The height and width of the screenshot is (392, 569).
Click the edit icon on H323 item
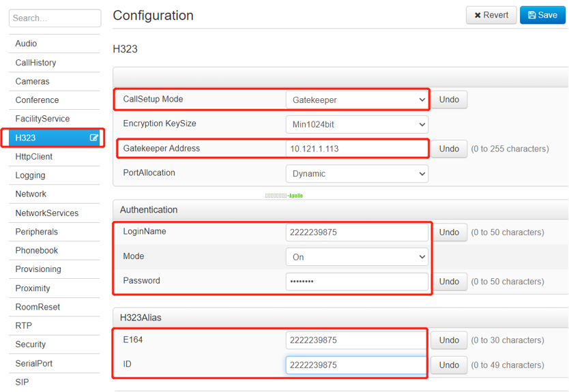click(94, 138)
